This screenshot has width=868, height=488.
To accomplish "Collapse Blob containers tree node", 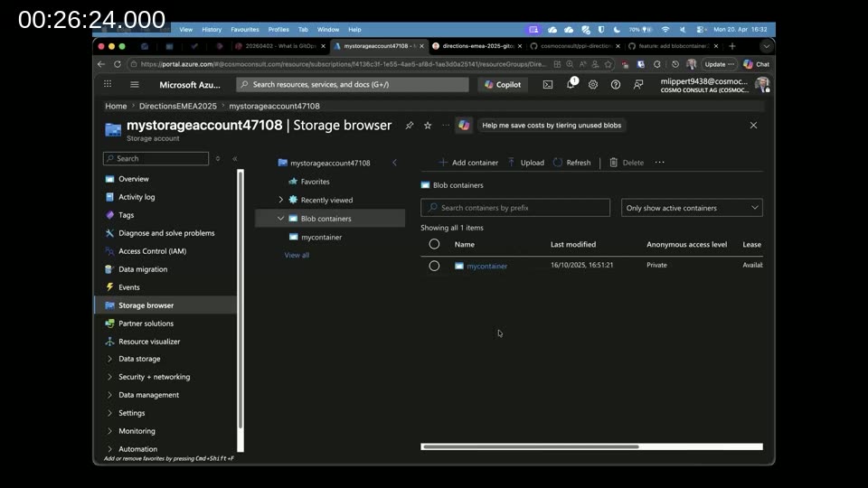I will point(280,219).
